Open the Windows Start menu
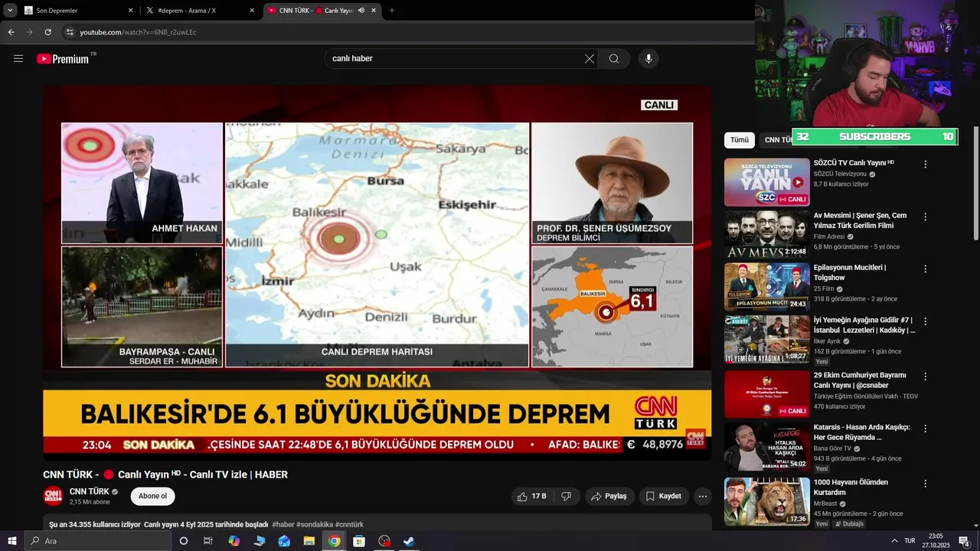Image resolution: width=980 pixels, height=551 pixels. 11,541
